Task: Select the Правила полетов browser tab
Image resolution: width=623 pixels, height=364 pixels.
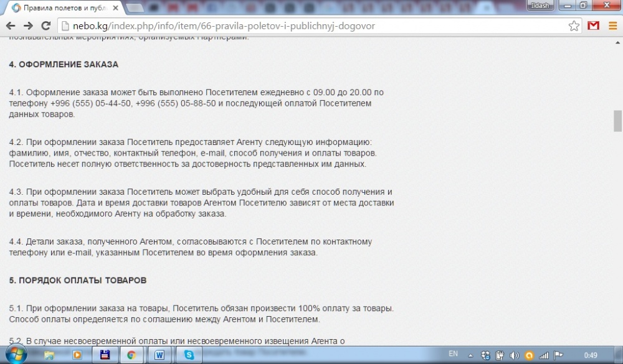Action: [64, 8]
